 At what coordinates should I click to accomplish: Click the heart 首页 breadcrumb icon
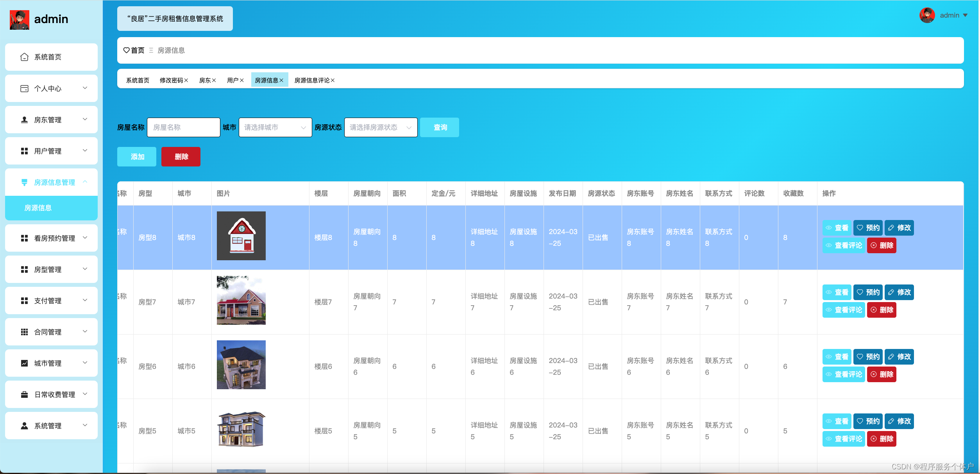126,50
